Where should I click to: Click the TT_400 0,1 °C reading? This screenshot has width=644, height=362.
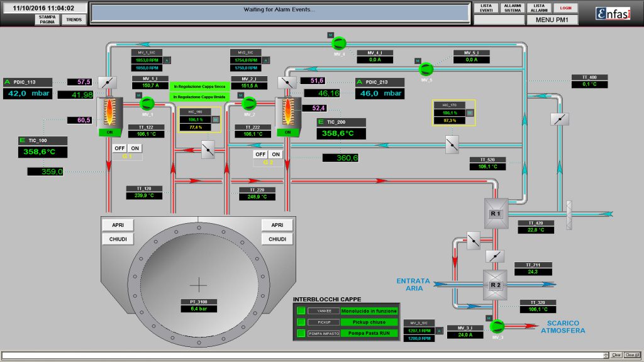tap(589, 84)
